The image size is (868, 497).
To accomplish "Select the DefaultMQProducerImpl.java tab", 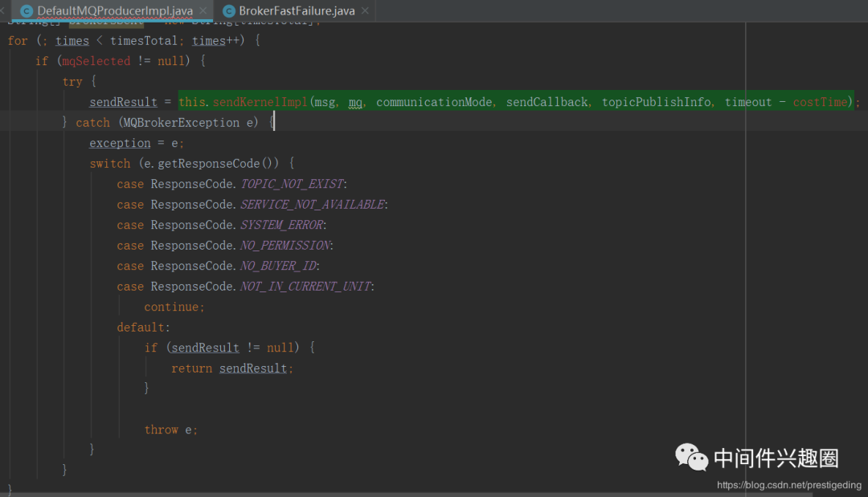I will (x=114, y=10).
